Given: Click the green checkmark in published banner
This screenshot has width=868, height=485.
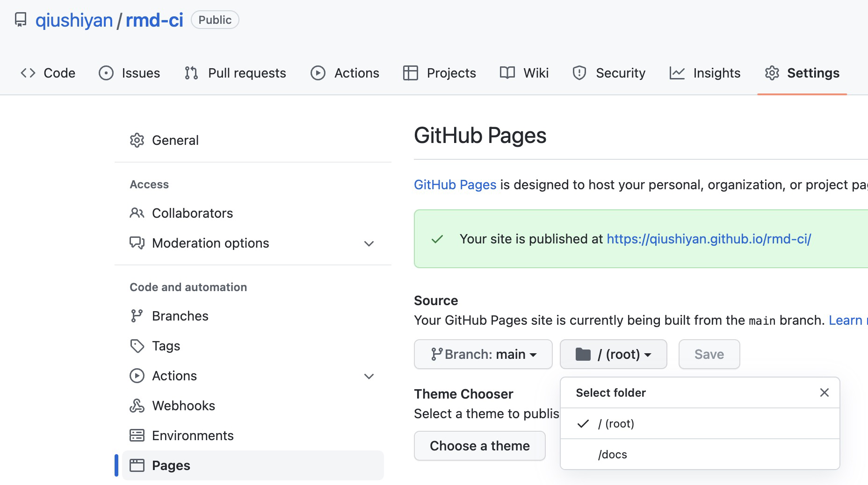Looking at the screenshot, I should click(x=437, y=239).
